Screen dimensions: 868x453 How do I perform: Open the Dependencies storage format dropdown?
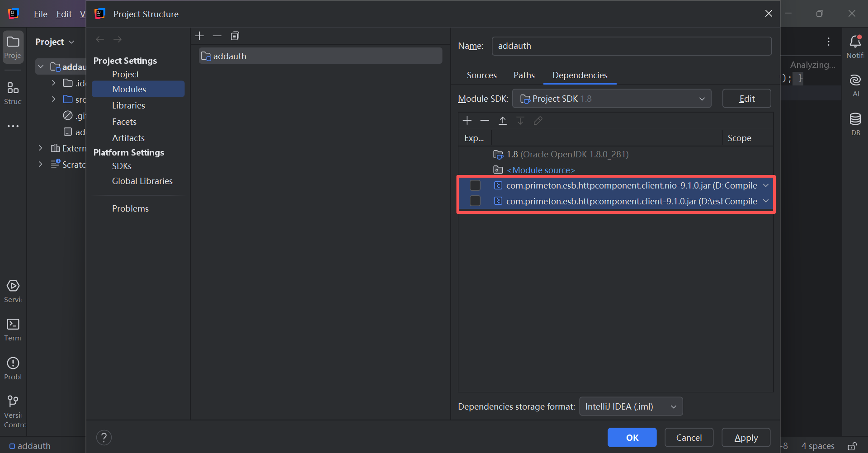[631, 407]
